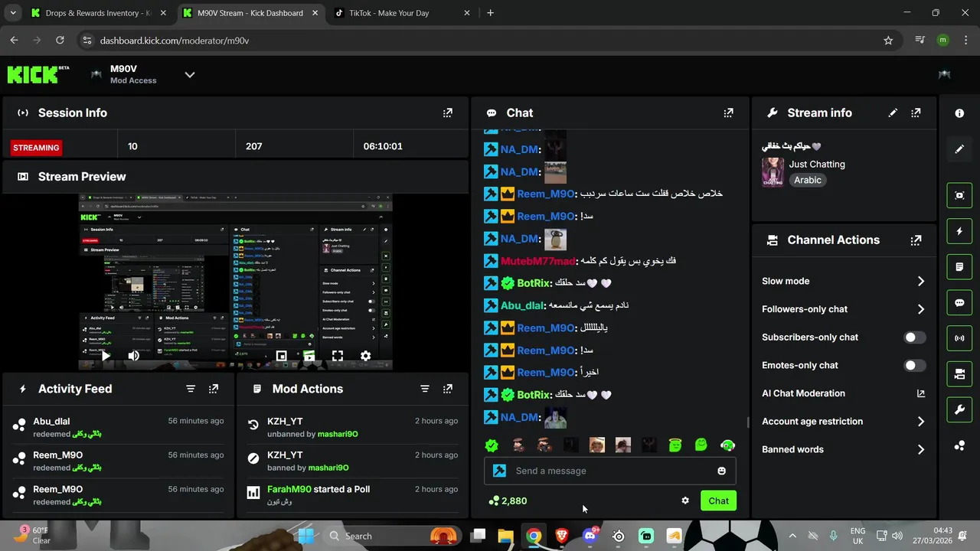Open the emoji picker in message box
980x551 pixels.
[721, 471]
